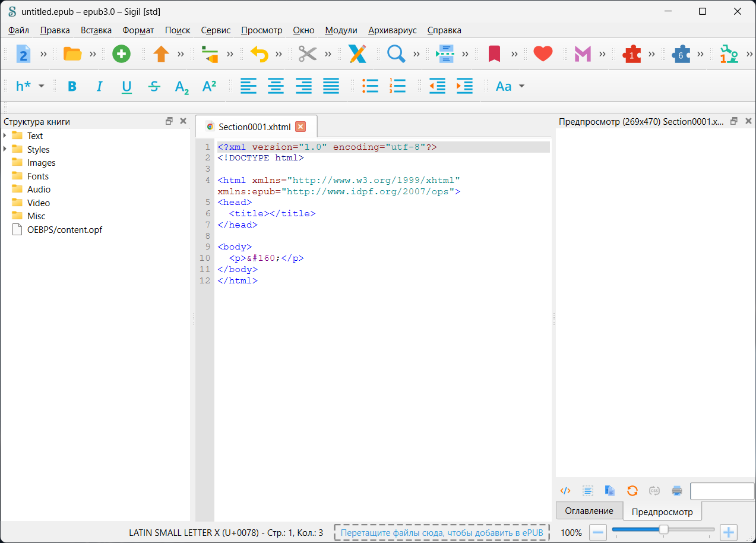Screen dimensions: 756x543
Task: Click the split section icon
Action: click(445, 54)
